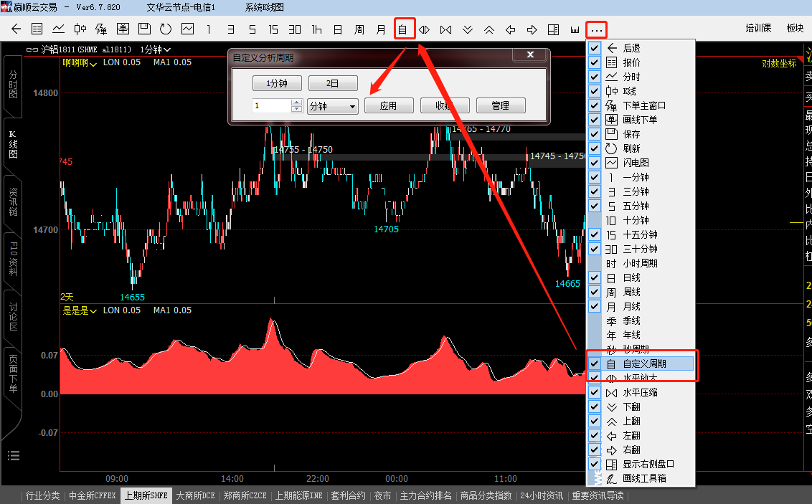Open the quote list (报价) toolbar icon

37,29
